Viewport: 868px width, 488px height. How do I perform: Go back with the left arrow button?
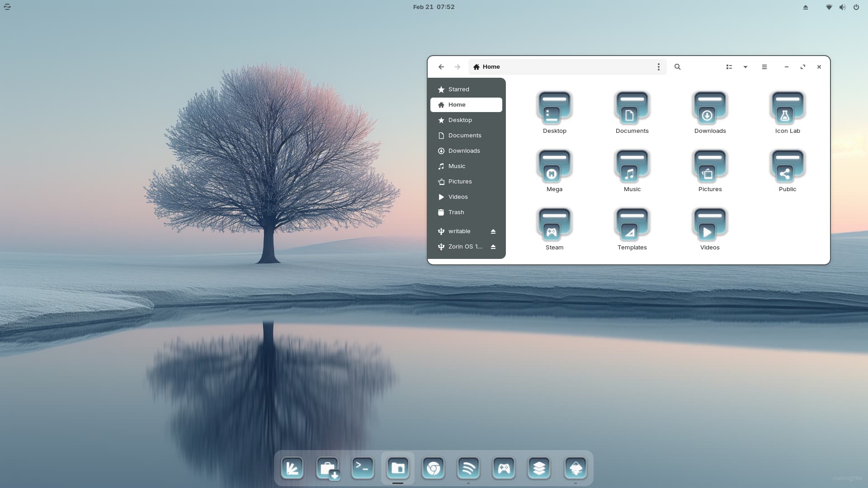tap(441, 67)
